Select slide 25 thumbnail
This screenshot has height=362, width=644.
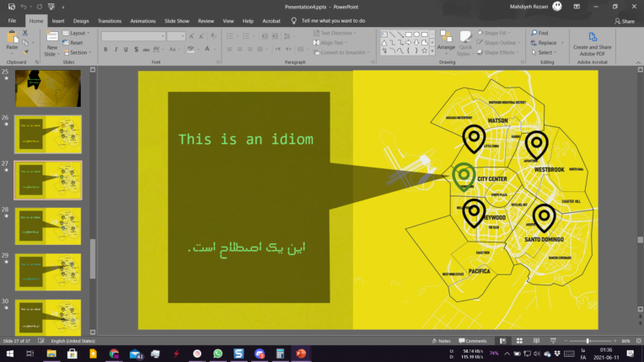click(48, 88)
